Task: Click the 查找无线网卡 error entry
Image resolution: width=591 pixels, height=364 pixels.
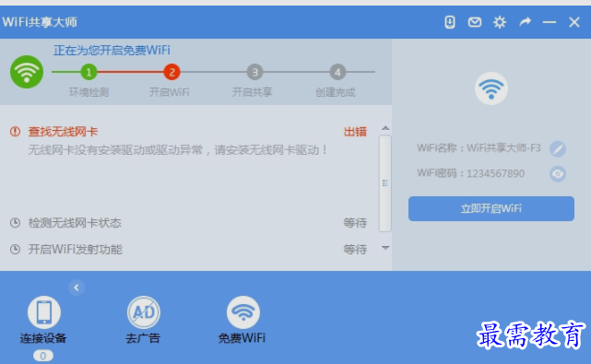Action: pyautogui.click(x=63, y=132)
